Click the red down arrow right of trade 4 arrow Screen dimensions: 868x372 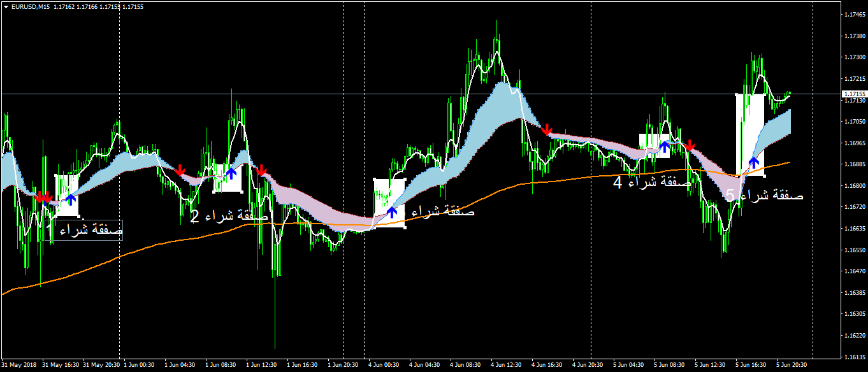[689, 145]
